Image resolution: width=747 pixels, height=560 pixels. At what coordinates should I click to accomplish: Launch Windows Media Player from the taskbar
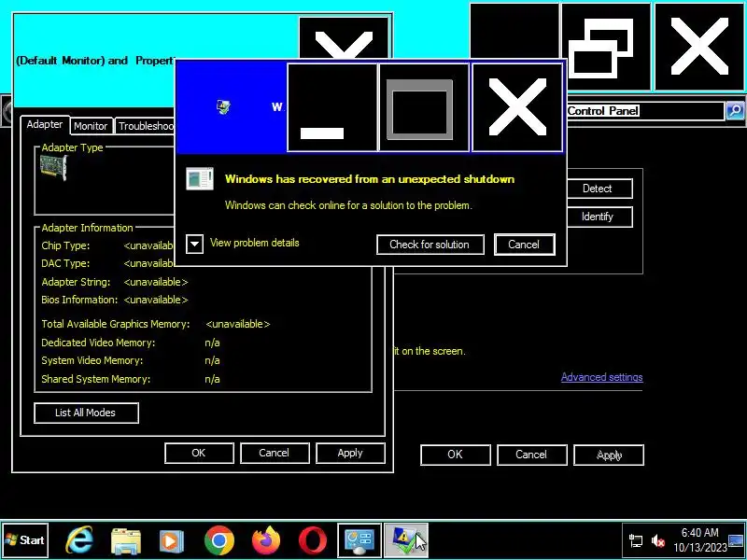(x=172, y=541)
